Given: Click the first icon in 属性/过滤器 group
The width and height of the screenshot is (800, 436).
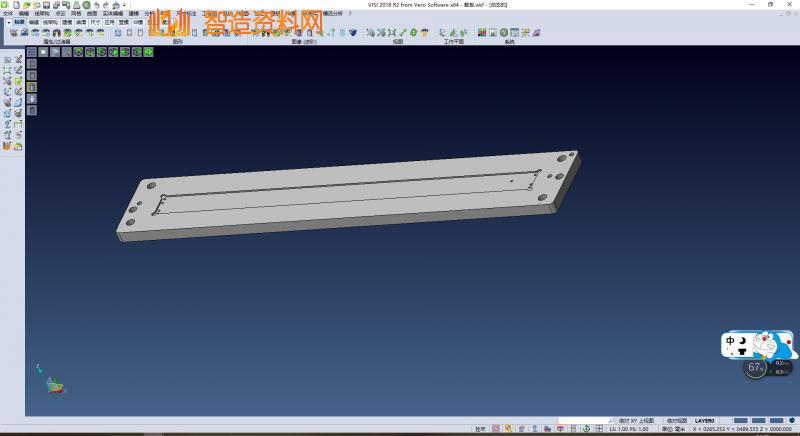Looking at the screenshot, I should [x=13, y=33].
